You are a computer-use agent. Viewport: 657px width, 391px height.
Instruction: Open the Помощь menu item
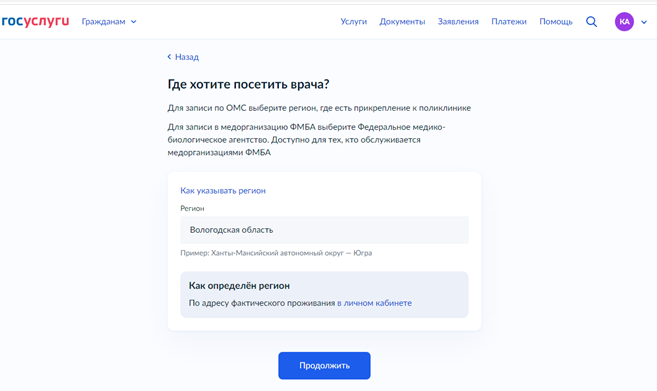pyautogui.click(x=556, y=21)
